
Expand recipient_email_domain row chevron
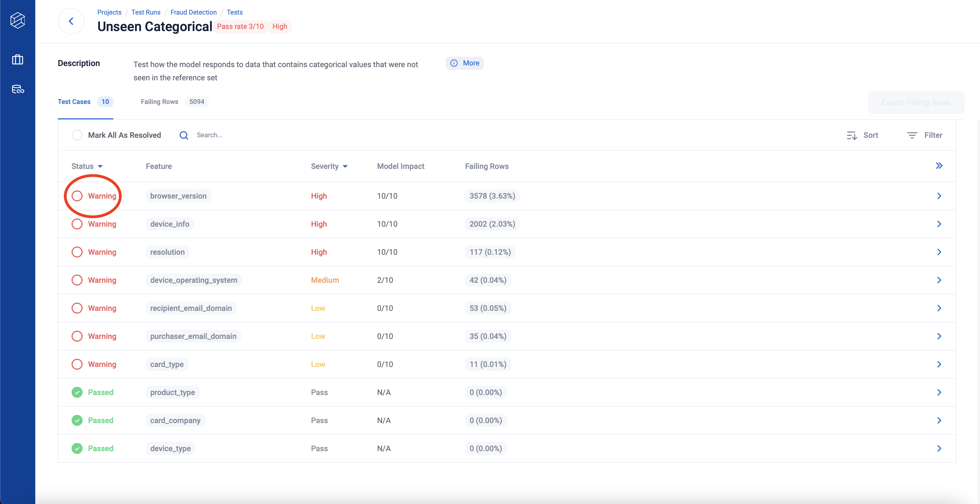click(x=939, y=308)
